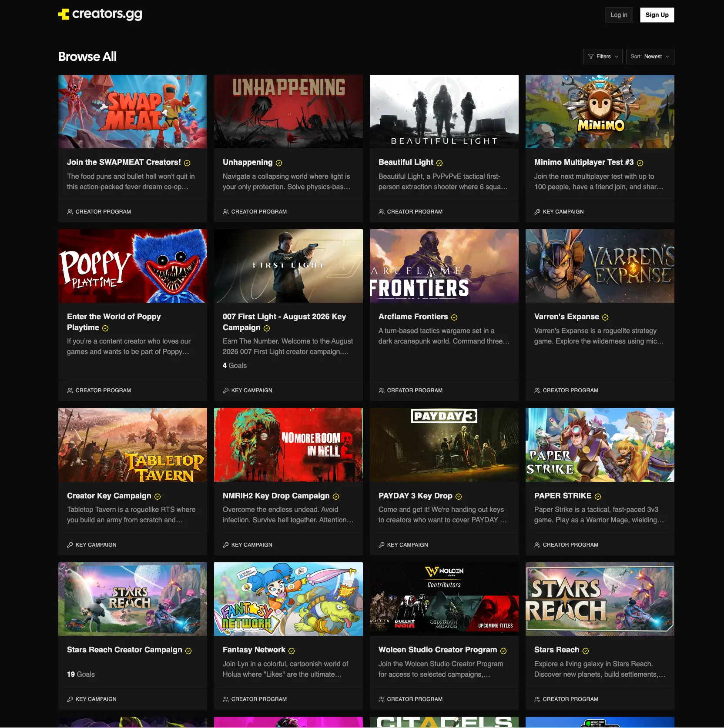The width and height of the screenshot is (724, 728).
Task: Click CREATOR PROGRAM label on Beautiful Light card
Action: [x=415, y=212]
